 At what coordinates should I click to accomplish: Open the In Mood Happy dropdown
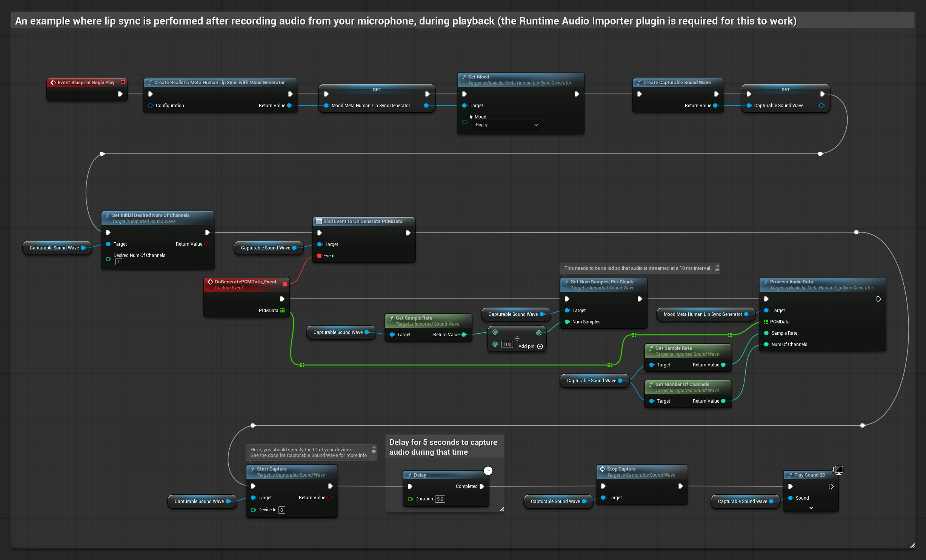[507, 125]
